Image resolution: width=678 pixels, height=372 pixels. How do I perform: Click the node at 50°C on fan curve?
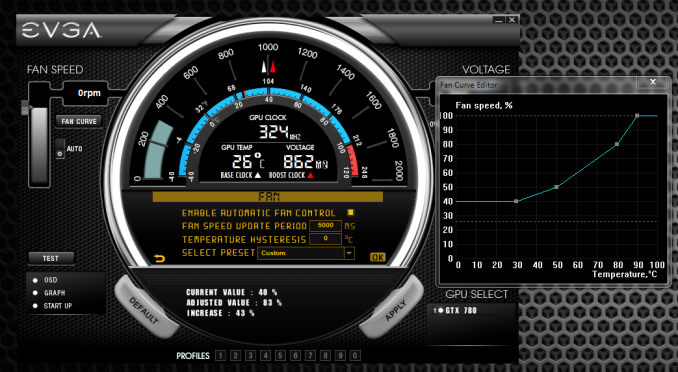click(x=556, y=187)
